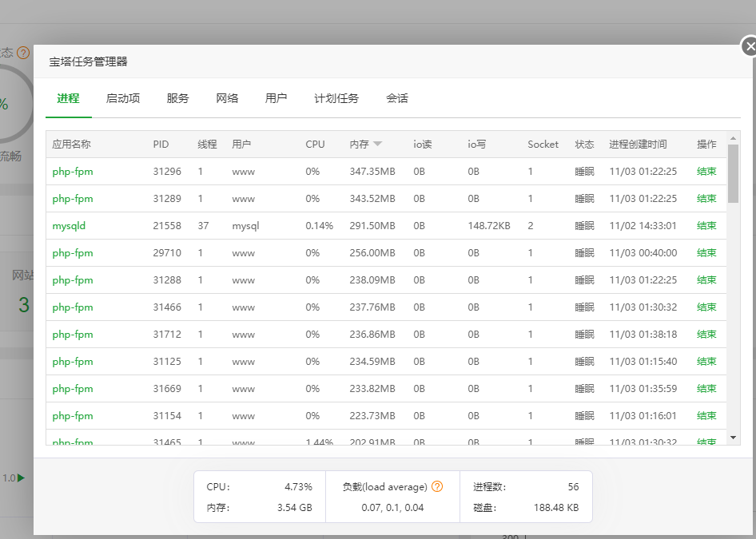Sort by 进程创建时间 column header
This screenshot has width=756, height=539.
[x=638, y=144]
